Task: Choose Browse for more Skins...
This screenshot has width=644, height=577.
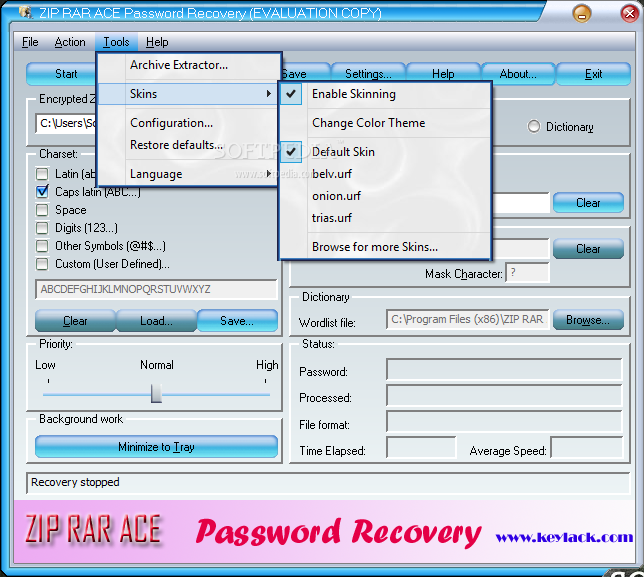Action: tap(385, 247)
